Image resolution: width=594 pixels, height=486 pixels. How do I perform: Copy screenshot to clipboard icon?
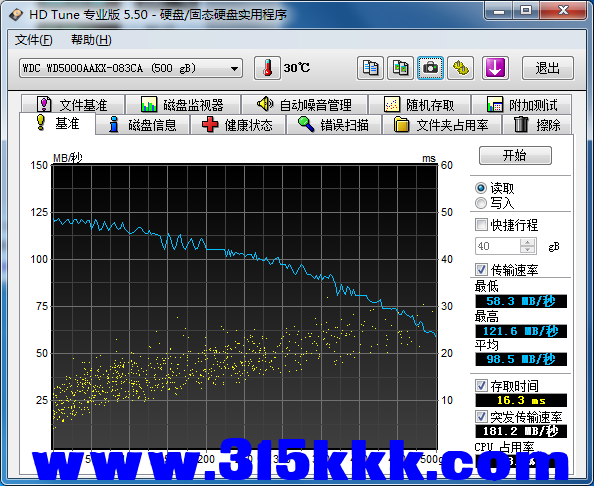point(400,68)
